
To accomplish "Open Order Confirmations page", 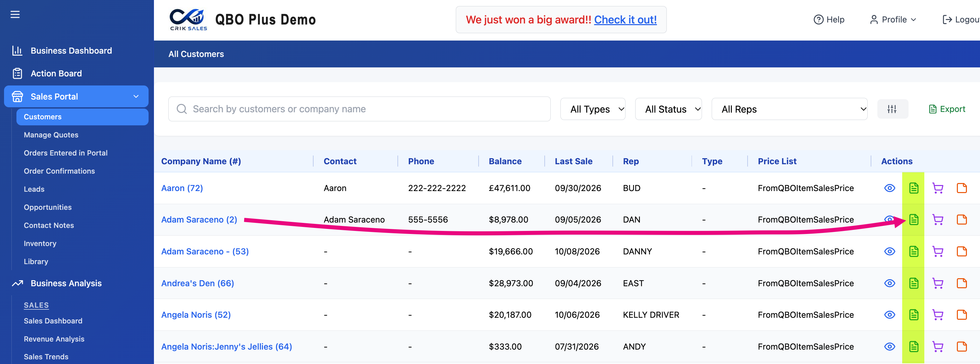I will click(x=59, y=171).
